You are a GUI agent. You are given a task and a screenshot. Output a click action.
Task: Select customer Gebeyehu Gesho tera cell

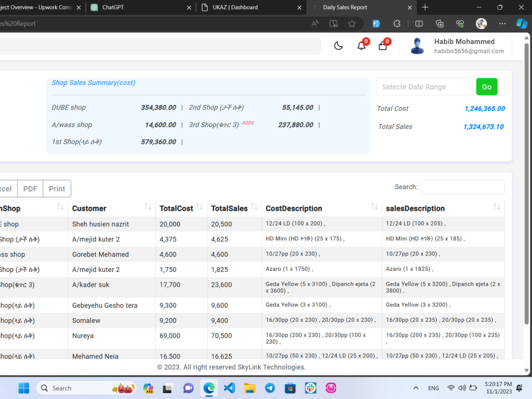pyautogui.click(x=112, y=305)
